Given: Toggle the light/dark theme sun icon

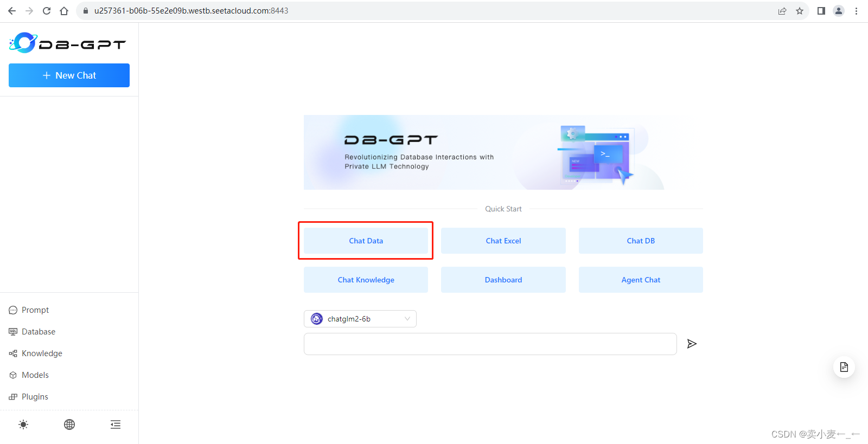Looking at the screenshot, I should pos(23,424).
